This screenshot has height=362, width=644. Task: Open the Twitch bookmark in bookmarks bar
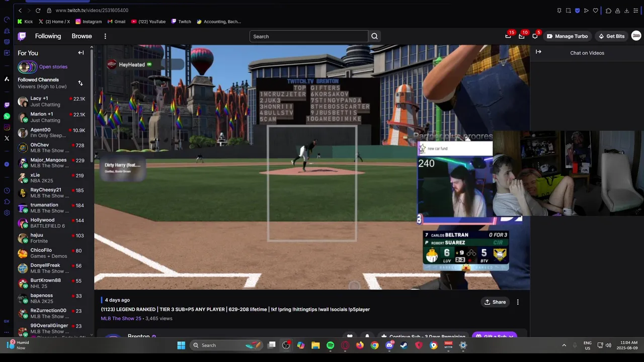[x=181, y=22]
